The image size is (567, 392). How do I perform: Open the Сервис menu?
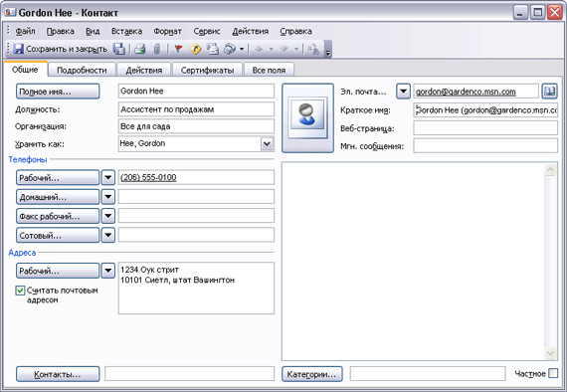207,32
